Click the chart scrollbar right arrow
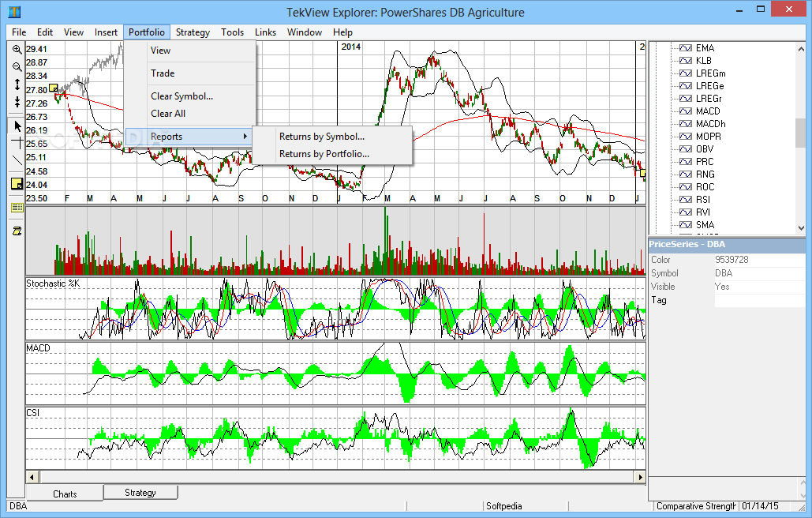The height and width of the screenshot is (518, 812). (x=640, y=477)
